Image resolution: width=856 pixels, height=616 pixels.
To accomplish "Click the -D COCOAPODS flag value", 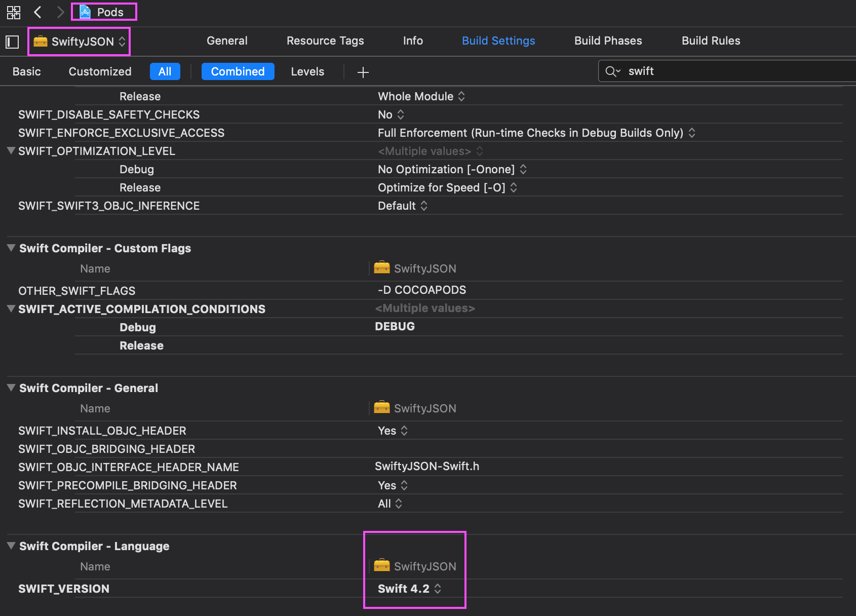I will 422,290.
